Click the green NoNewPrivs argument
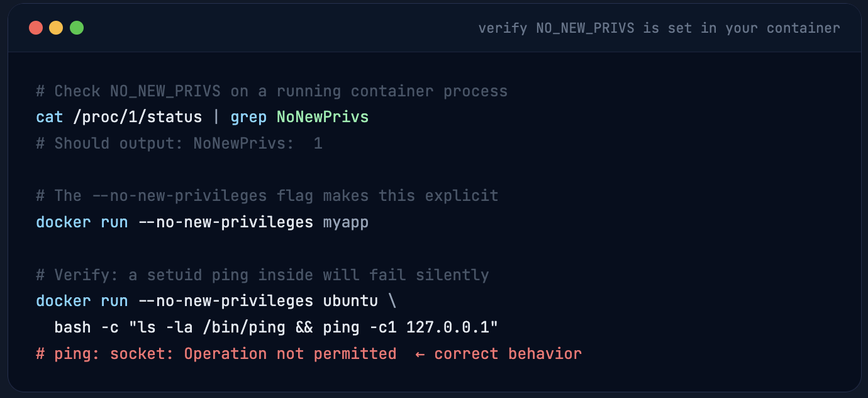Image resolution: width=868 pixels, height=398 pixels. click(322, 117)
